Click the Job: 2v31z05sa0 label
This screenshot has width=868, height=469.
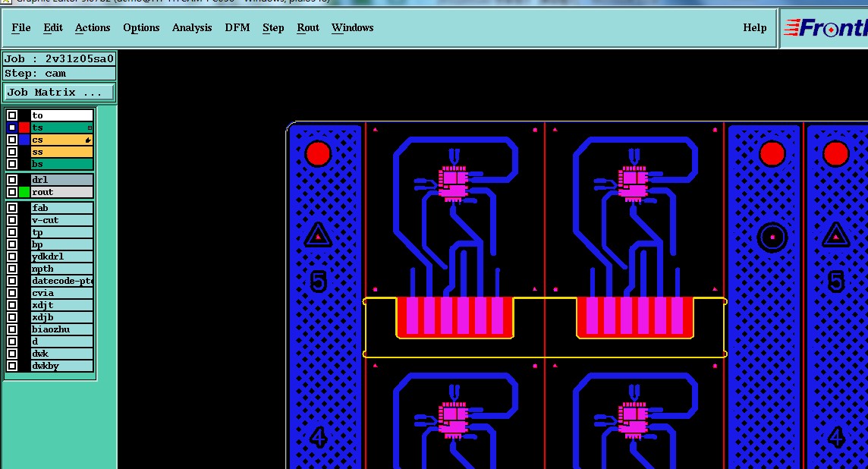(59, 58)
